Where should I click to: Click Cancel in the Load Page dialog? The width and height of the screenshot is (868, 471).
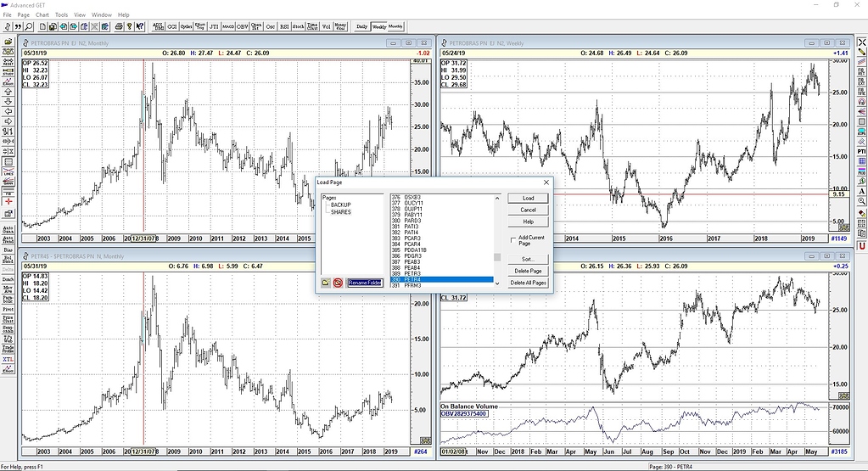[x=528, y=210]
